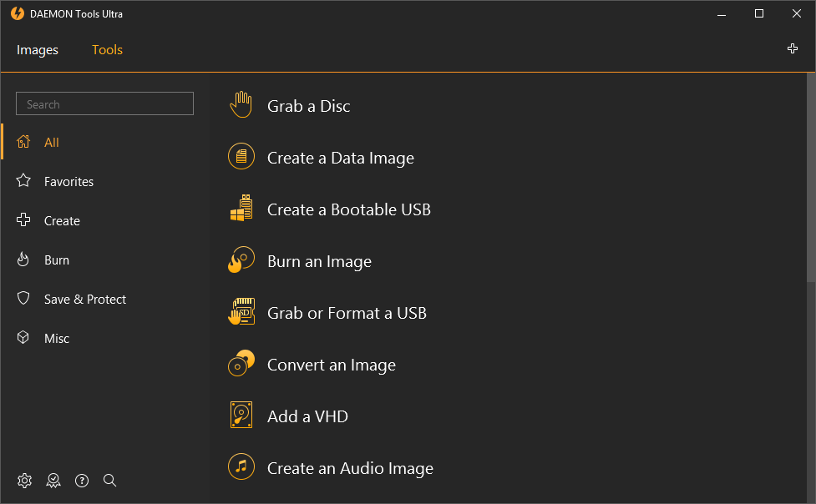Select the Save & Protect category label
This screenshot has height=504, width=816.
pos(85,299)
